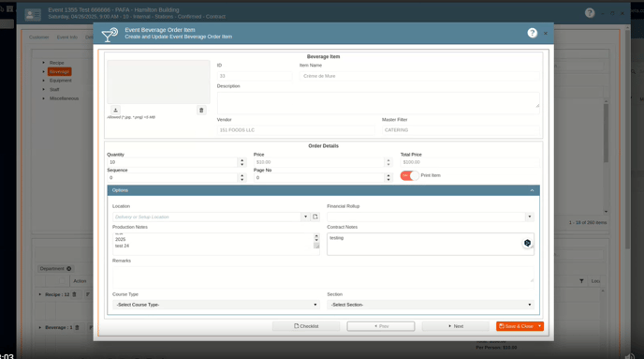The height and width of the screenshot is (359, 644).
Task: Click trash icon on Beverage : 1 row
Action: pyautogui.click(x=77, y=328)
